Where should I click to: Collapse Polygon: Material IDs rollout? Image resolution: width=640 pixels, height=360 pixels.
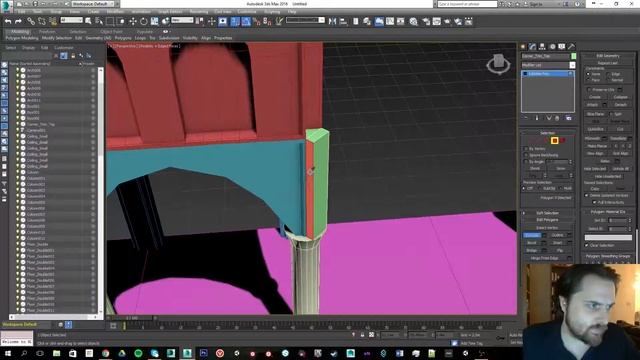click(608, 212)
